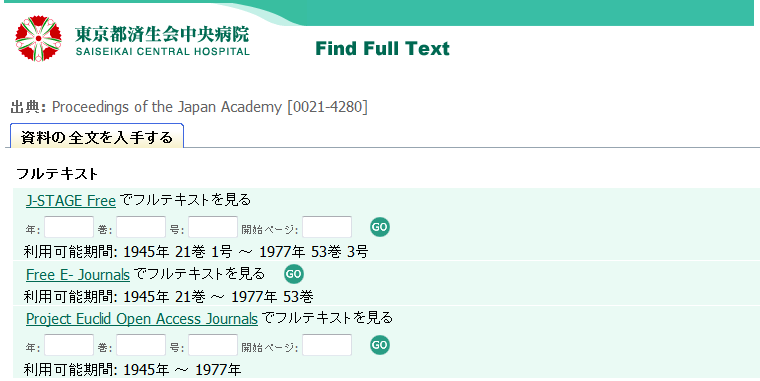The width and height of the screenshot is (760, 381).
Task: Focus the 号 field under J-STAGE Free
Action: click(x=213, y=227)
